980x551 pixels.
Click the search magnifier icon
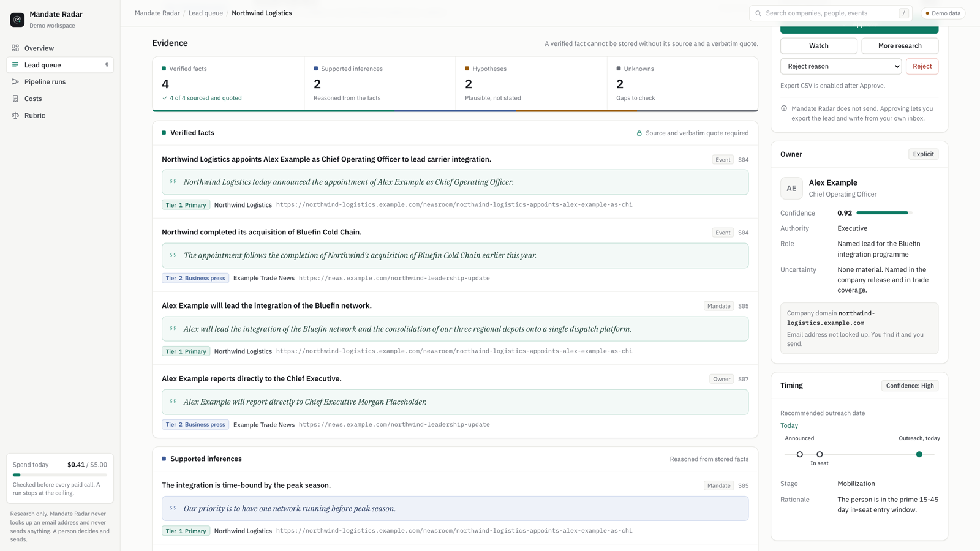pos(758,13)
